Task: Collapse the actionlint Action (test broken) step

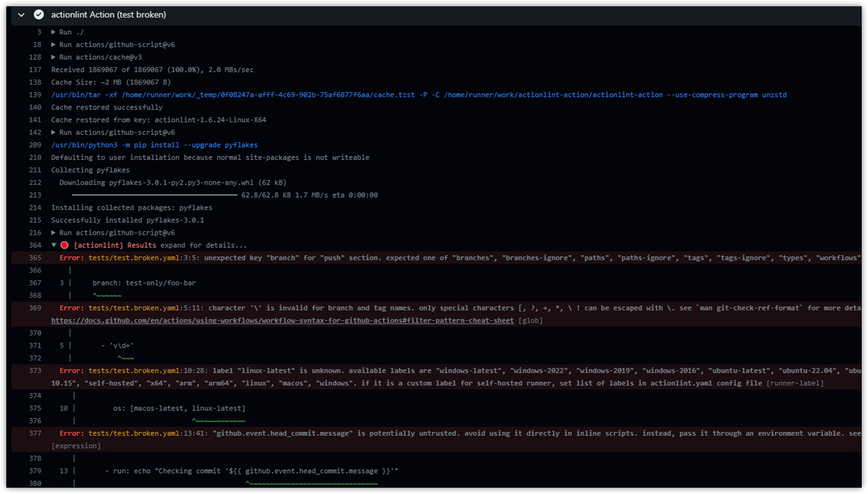Action: (x=22, y=15)
